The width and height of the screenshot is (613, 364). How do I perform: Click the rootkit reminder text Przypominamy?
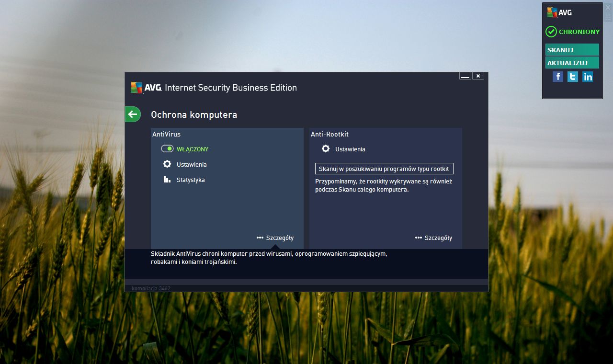[x=384, y=185]
